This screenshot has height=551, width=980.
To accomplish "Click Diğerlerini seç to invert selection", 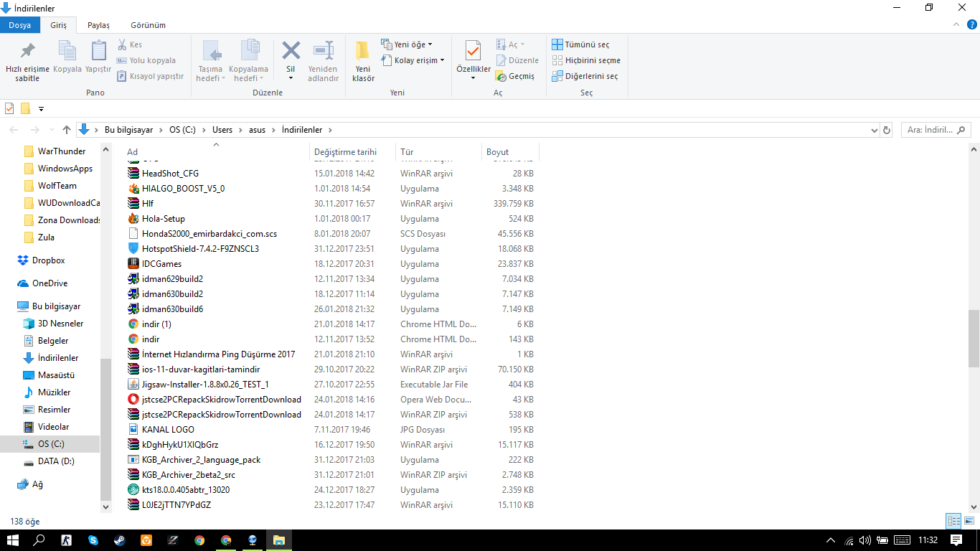I will pyautogui.click(x=585, y=76).
